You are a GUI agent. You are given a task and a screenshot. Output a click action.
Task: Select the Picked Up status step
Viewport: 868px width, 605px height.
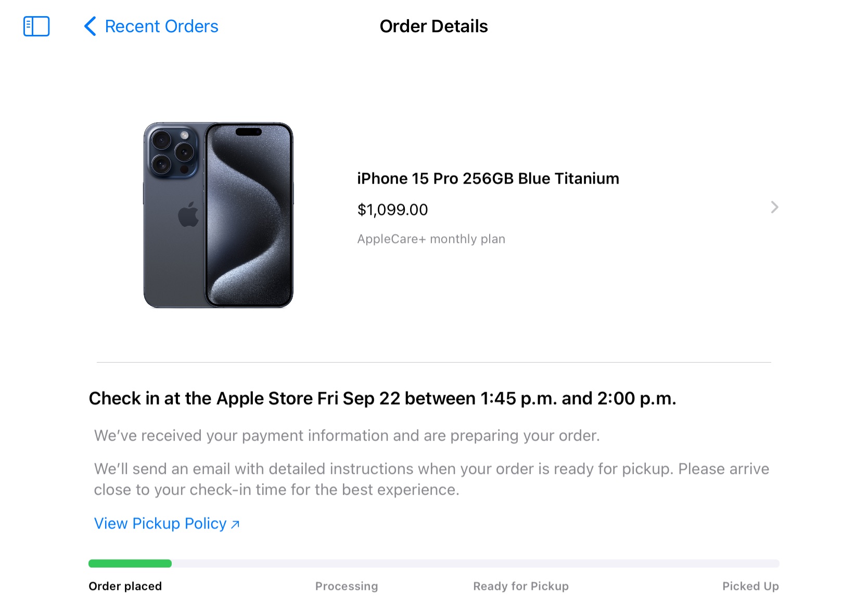point(750,586)
